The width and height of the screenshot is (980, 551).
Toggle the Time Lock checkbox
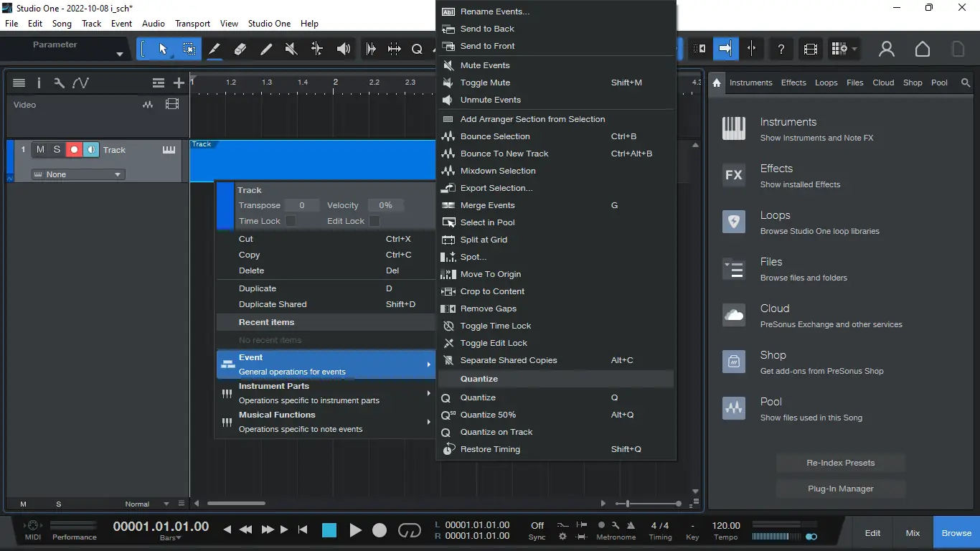[x=291, y=221]
